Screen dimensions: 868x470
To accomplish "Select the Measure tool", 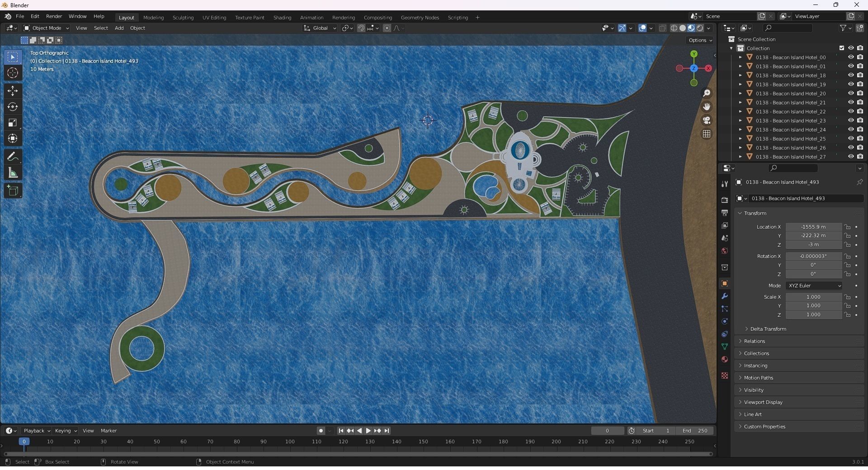I will point(13,173).
